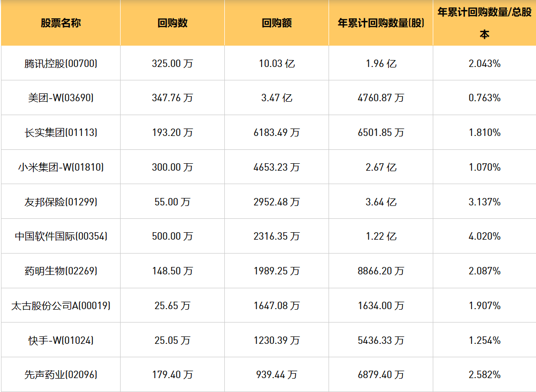
Task: Select the 先声药业(02096) stock name
Action: coord(61,375)
